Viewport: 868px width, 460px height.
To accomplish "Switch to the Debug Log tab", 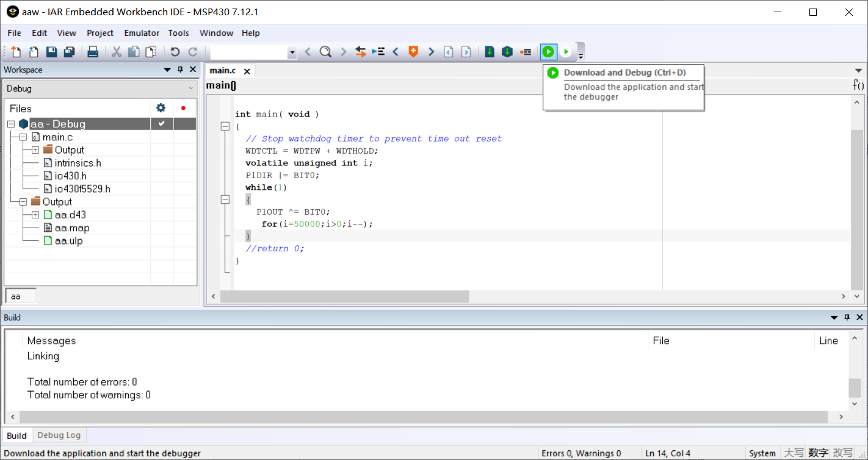I will point(59,435).
